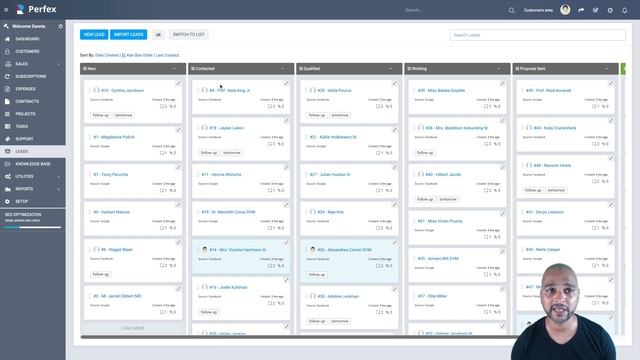Expand icon on Kody Cruickshank card

[611, 121]
